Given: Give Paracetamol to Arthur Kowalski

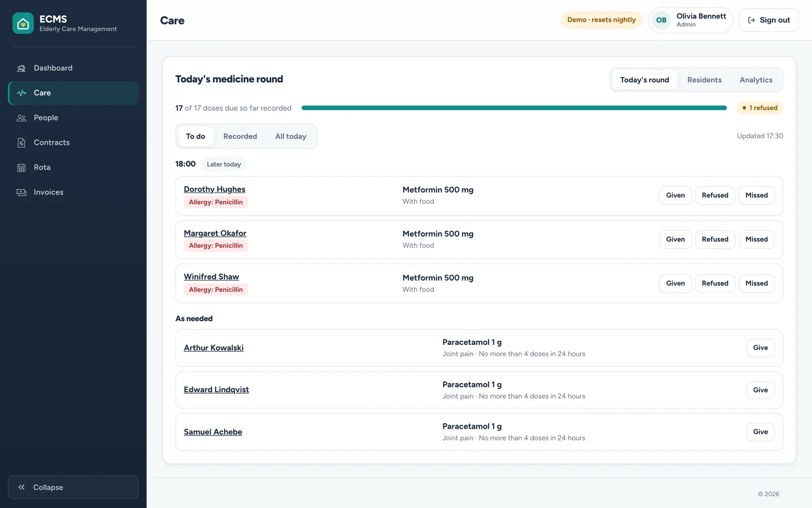Looking at the screenshot, I should tap(760, 348).
